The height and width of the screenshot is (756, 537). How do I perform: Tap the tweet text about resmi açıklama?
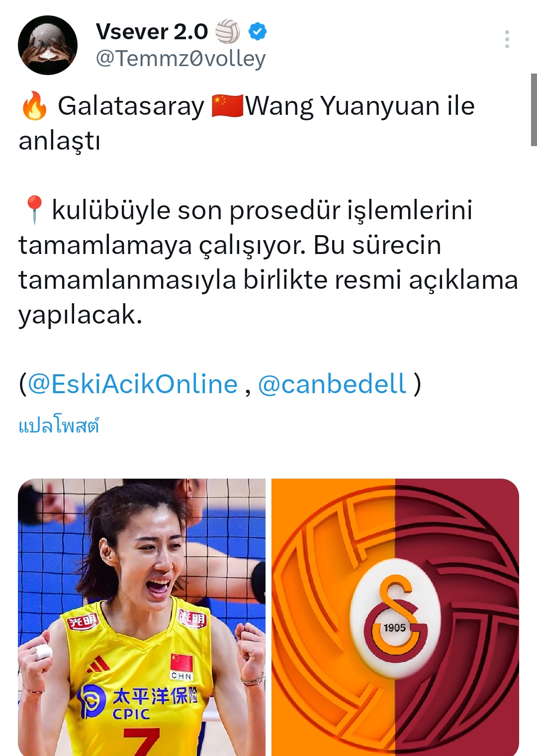[268, 262]
